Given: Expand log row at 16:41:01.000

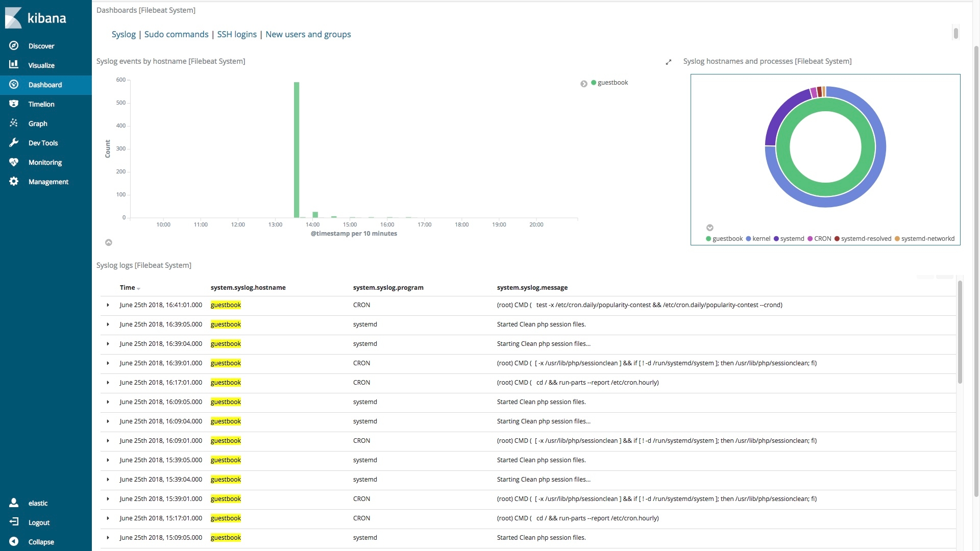Looking at the screenshot, I should pyautogui.click(x=108, y=305).
